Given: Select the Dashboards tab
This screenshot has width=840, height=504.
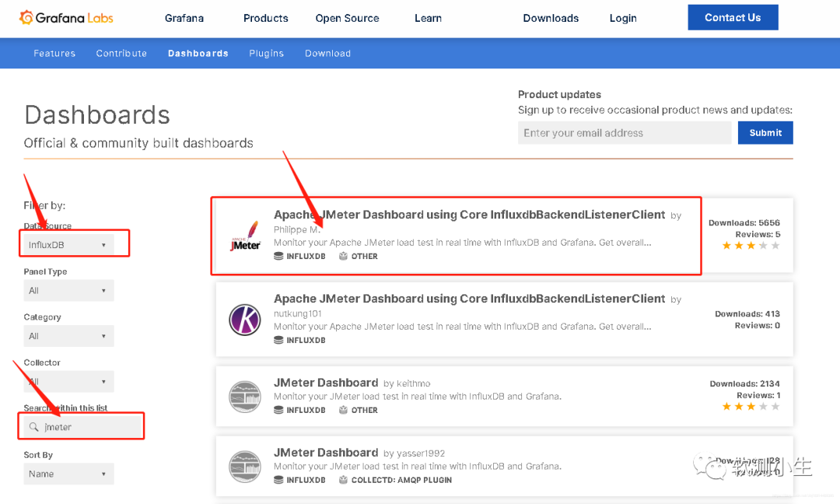Looking at the screenshot, I should 198,54.
